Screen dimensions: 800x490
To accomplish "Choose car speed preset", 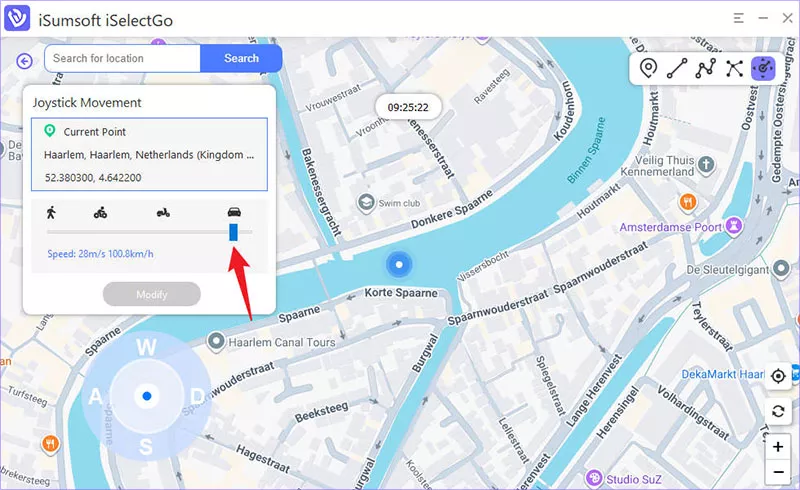I will [234, 212].
